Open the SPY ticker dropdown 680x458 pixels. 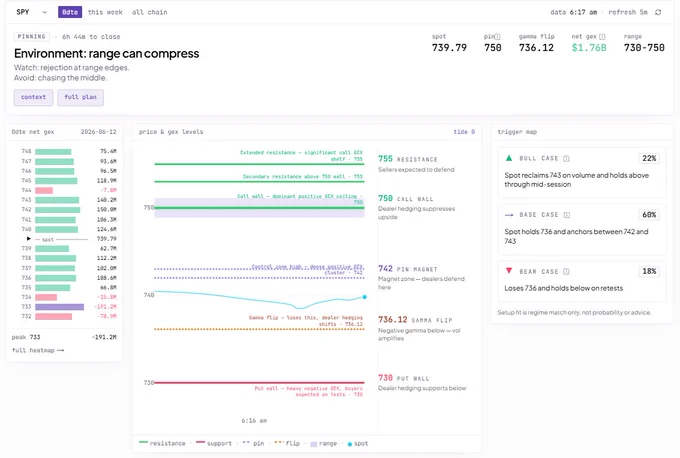click(31, 12)
